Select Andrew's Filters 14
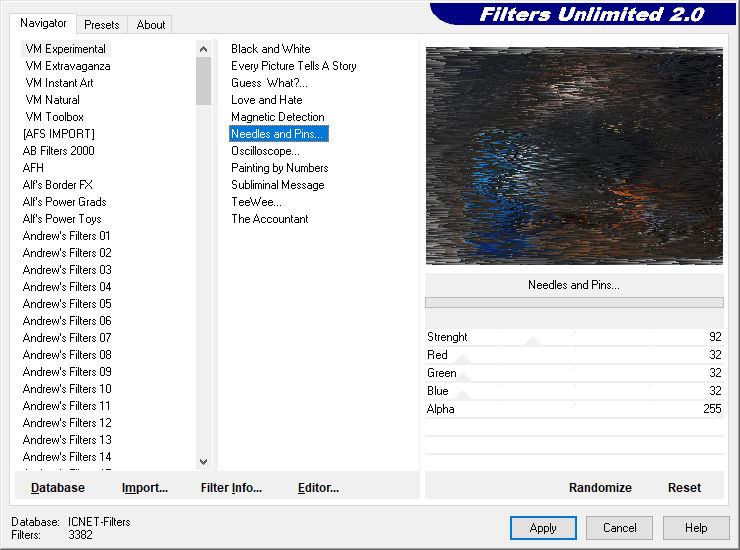This screenshot has height=550, width=740. coord(67,457)
